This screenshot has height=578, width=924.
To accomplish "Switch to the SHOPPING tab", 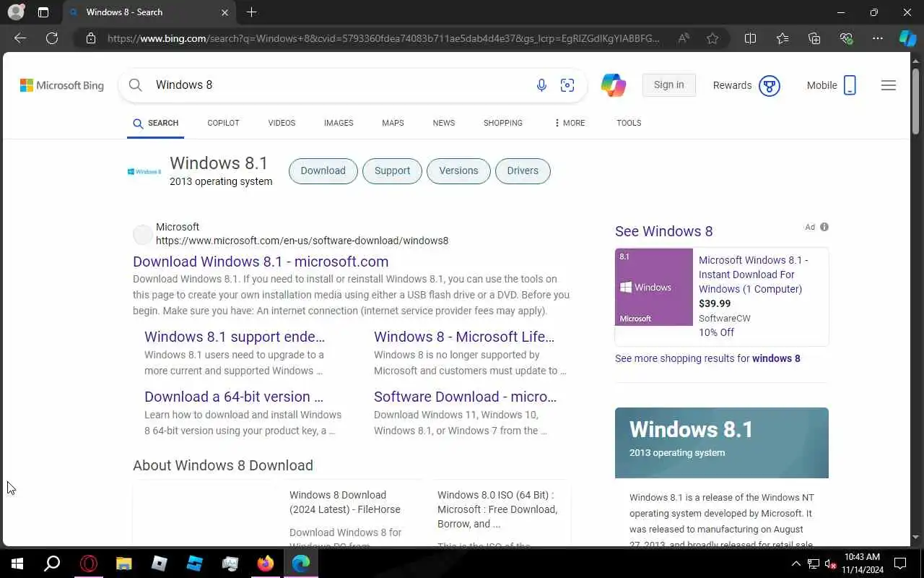I will click(503, 123).
